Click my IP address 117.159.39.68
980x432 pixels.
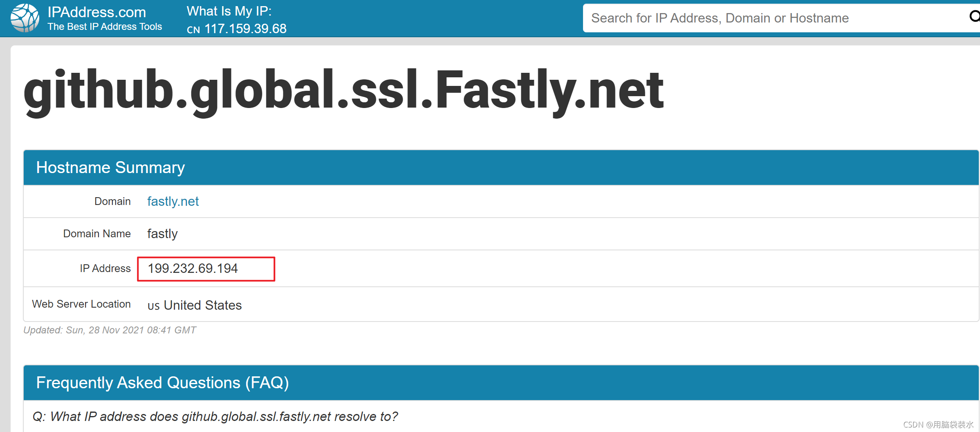point(245,29)
